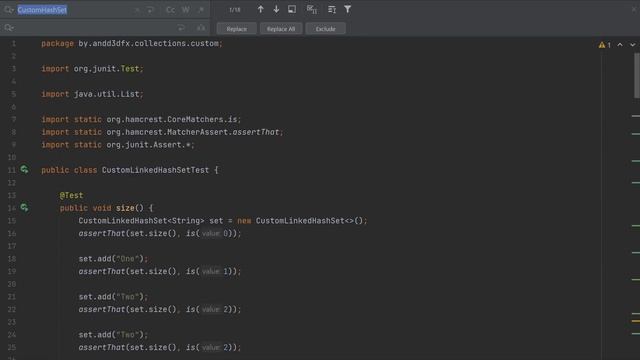Click set.add("Two") on line 24

coord(113,335)
